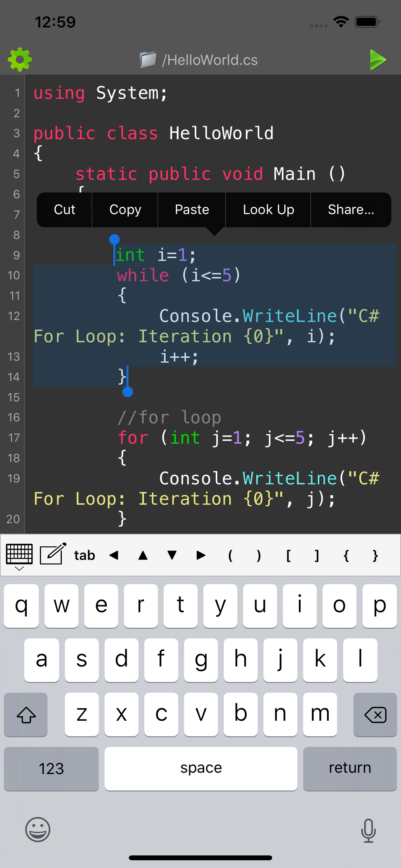Viewport: 401px width, 868px height.
Task: Switch to the 123 numeric keyboard
Action: pyautogui.click(x=51, y=769)
